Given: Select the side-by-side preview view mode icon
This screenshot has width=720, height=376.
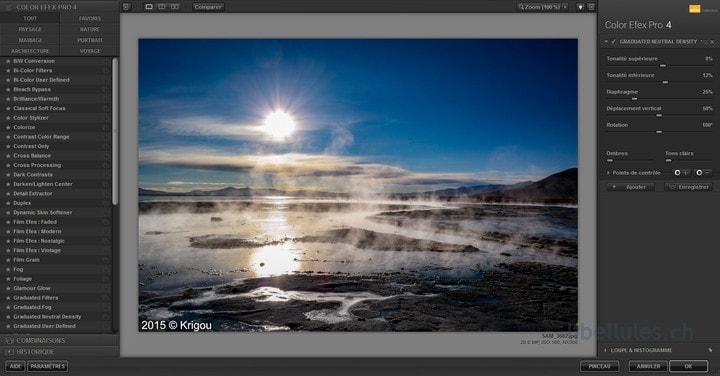Looking at the screenshot, I should coord(174,7).
